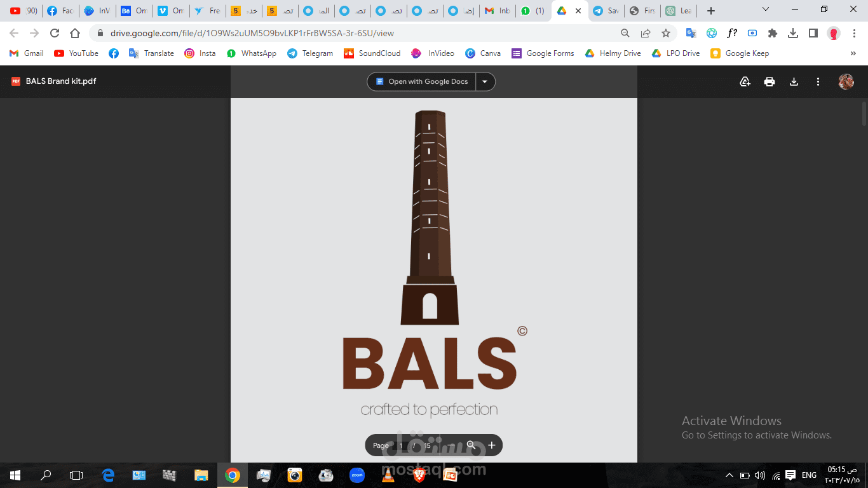Zoom out using the minus button
The width and height of the screenshot is (868, 488).
[451, 445]
